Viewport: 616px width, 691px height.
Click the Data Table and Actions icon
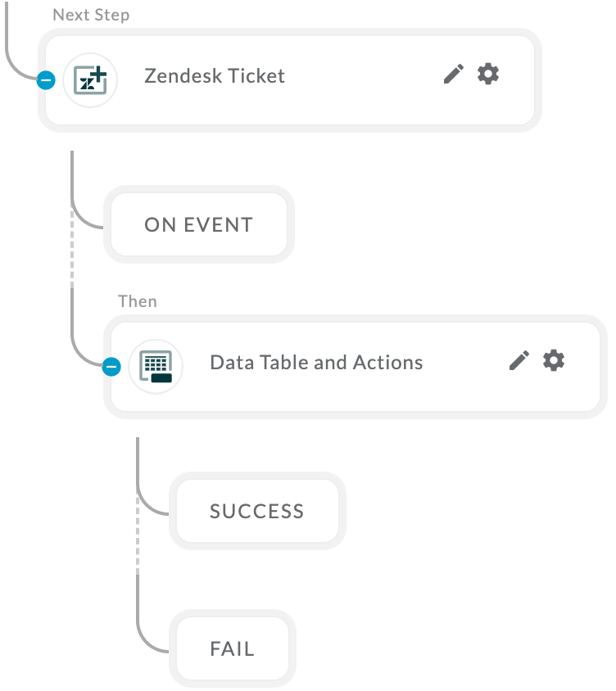tap(156, 366)
